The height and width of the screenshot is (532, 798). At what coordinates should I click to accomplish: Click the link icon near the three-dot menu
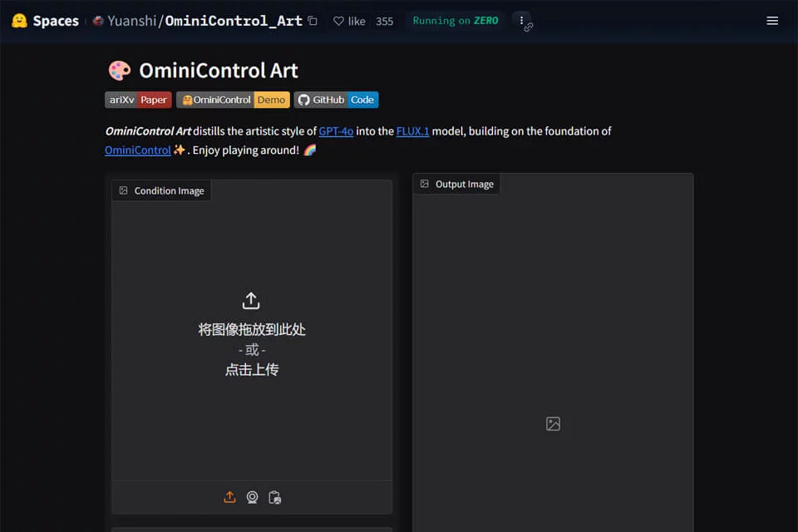(529, 27)
